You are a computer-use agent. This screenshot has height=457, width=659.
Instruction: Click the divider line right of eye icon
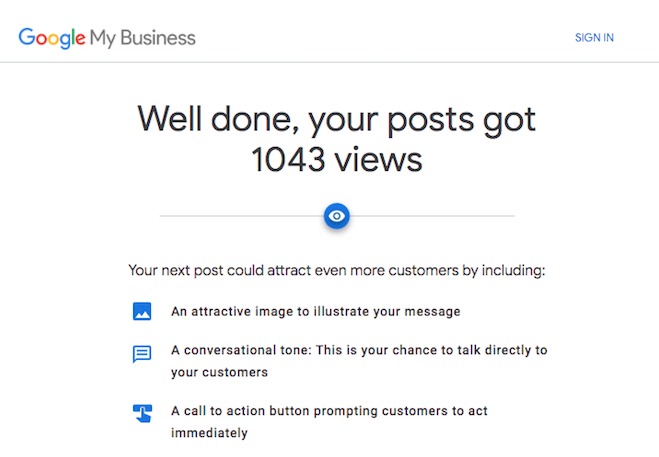(432, 215)
